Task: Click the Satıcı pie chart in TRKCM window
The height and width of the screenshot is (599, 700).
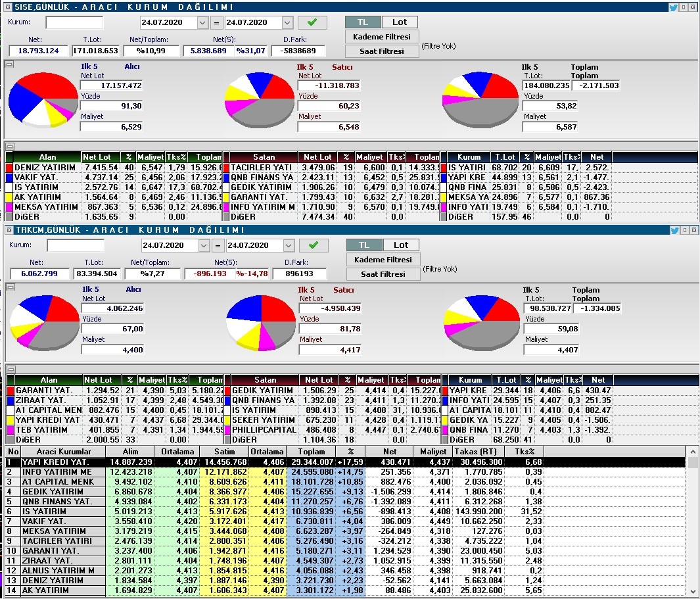Action: click(x=261, y=322)
